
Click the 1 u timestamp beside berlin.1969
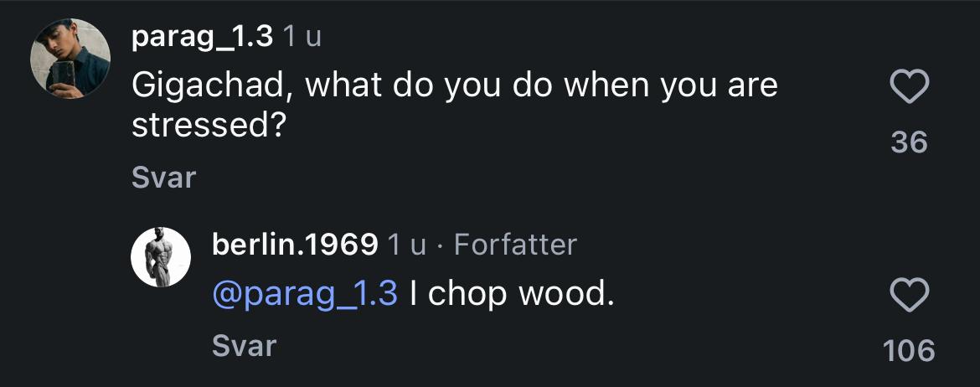pyautogui.click(x=407, y=245)
